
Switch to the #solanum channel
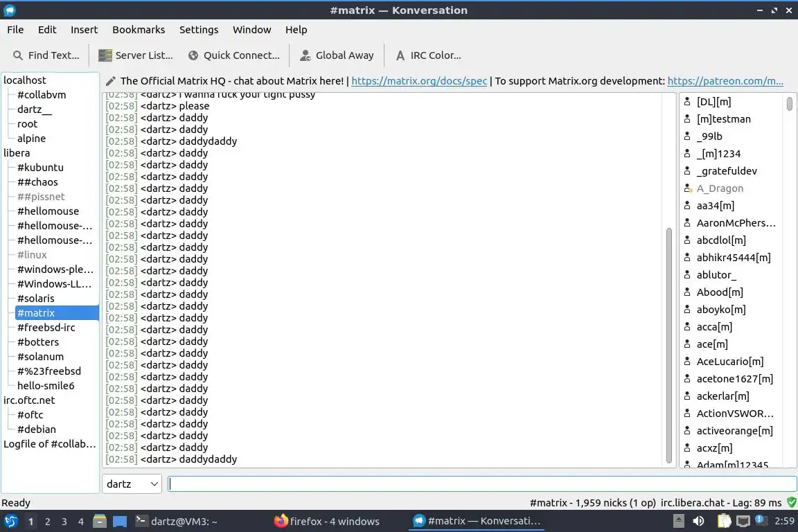41,357
